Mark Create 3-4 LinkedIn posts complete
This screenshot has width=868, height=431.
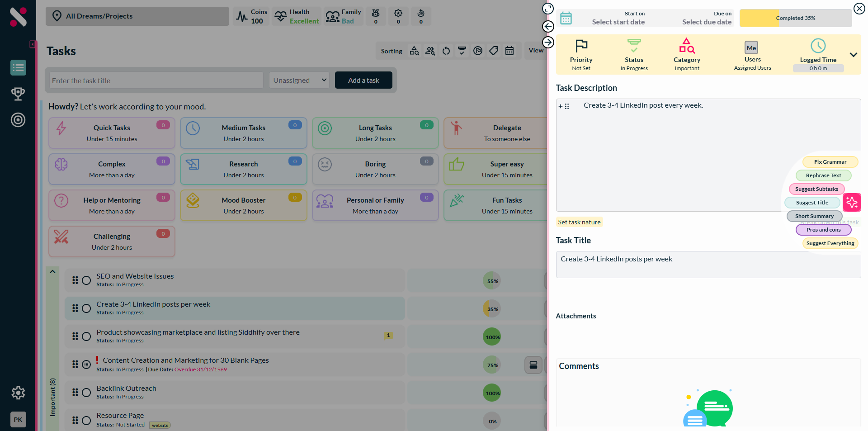click(86, 308)
